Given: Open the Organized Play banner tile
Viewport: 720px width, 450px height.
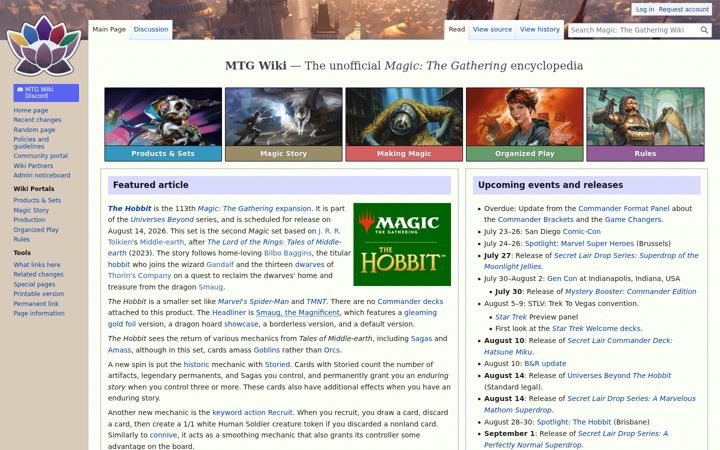Looking at the screenshot, I should click(x=524, y=124).
